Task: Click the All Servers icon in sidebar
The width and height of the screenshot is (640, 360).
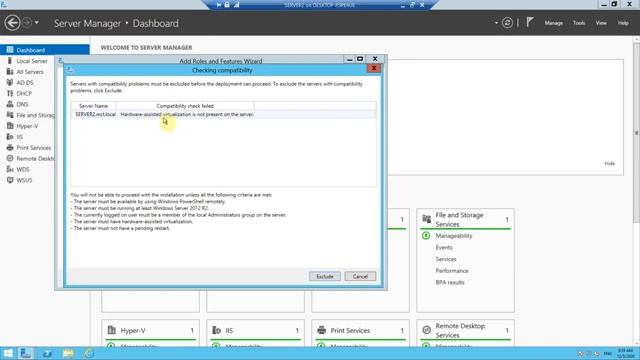Action: [10, 71]
